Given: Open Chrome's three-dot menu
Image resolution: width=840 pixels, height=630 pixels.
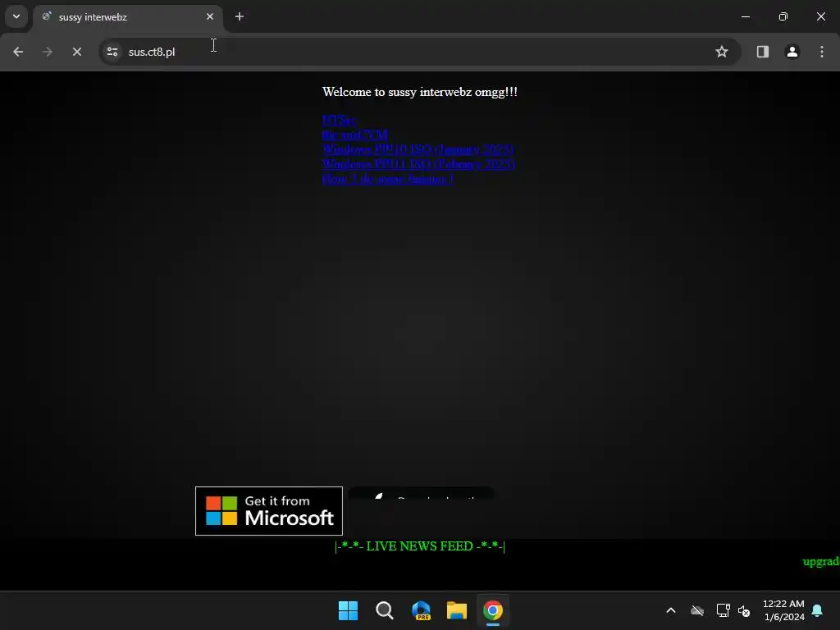Looking at the screenshot, I should (822, 52).
